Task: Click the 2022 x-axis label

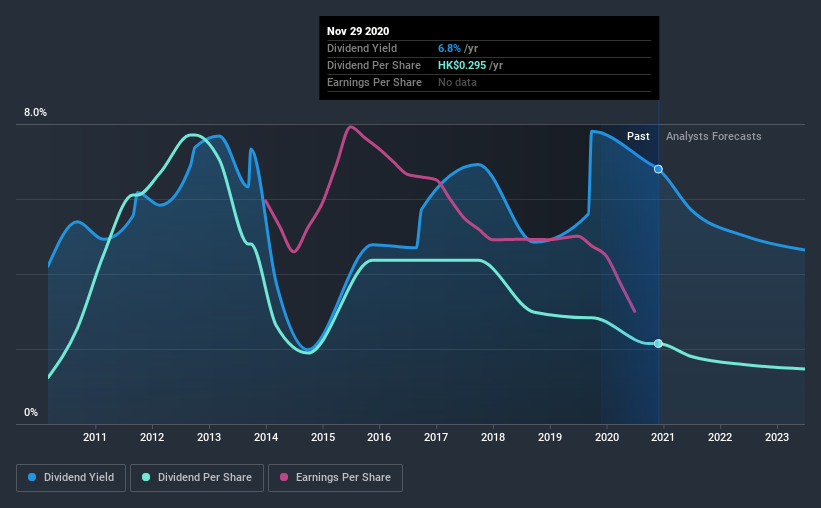Action: click(720, 437)
